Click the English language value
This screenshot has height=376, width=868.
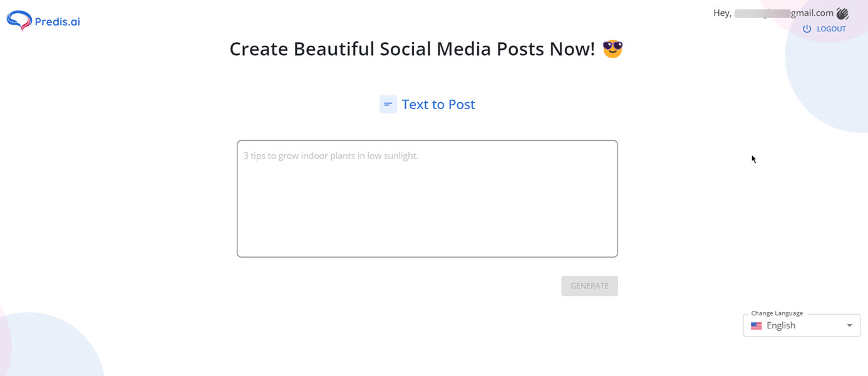point(781,325)
